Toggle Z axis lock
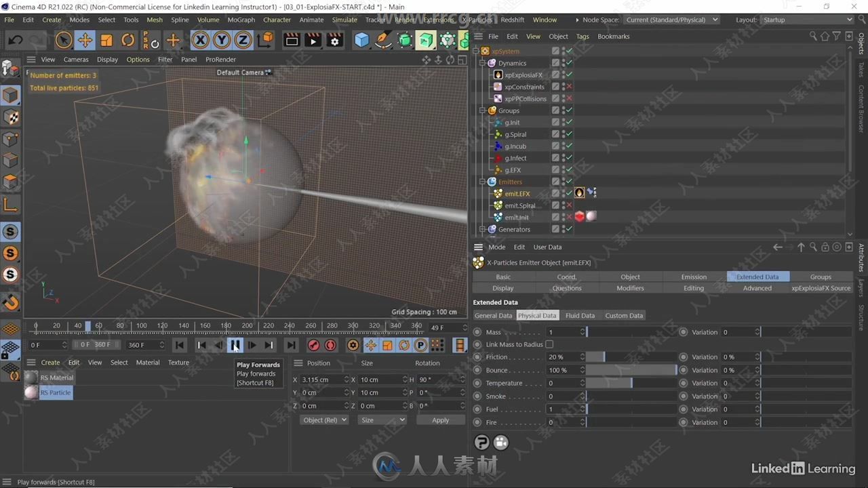This screenshot has height=488, width=868. click(243, 41)
